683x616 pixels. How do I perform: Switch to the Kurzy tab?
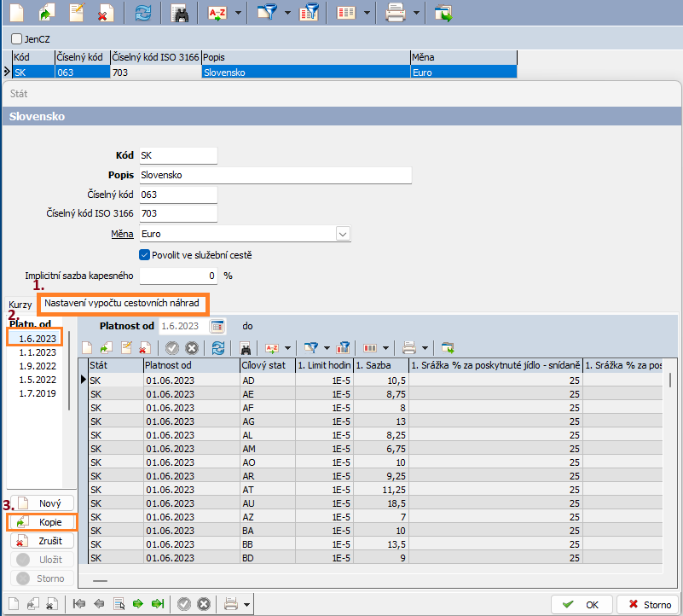pos(20,305)
